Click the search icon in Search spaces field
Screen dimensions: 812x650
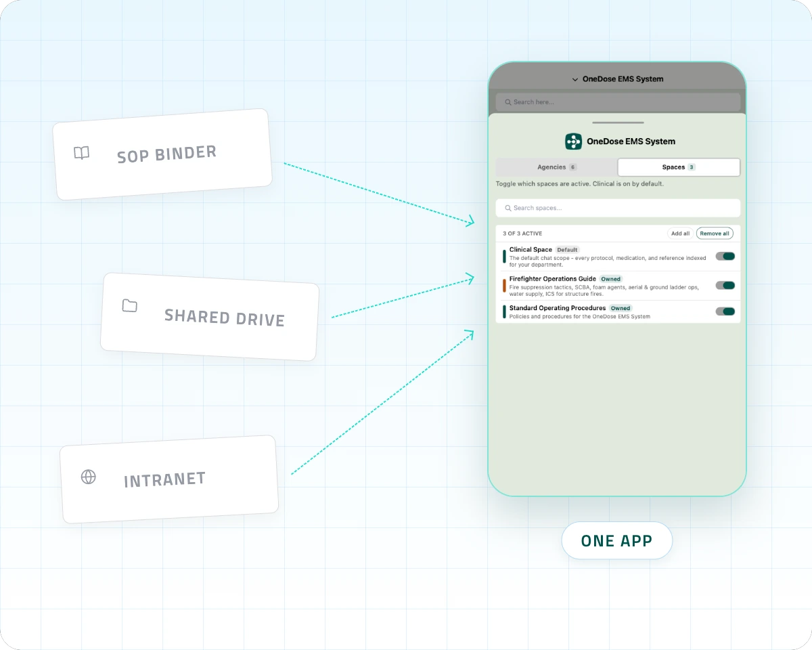click(x=507, y=208)
